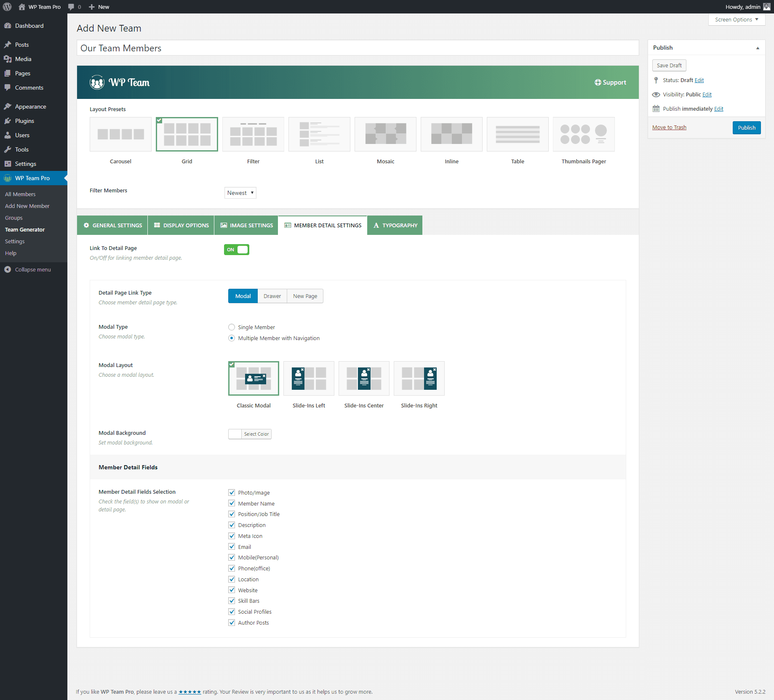This screenshot has height=700, width=774.
Task: Open the Tools wrench icon
Action: click(x=8, y=149)
